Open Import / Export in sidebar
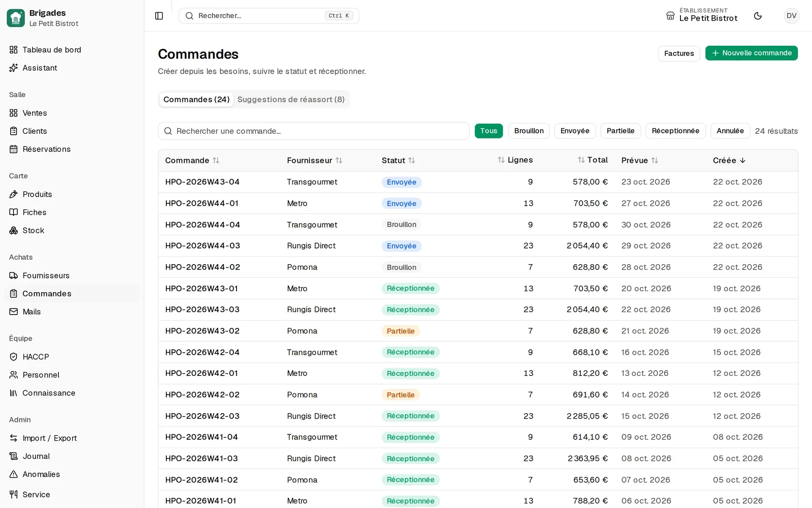This screenshot has height=508, width=812. point(72,438)
